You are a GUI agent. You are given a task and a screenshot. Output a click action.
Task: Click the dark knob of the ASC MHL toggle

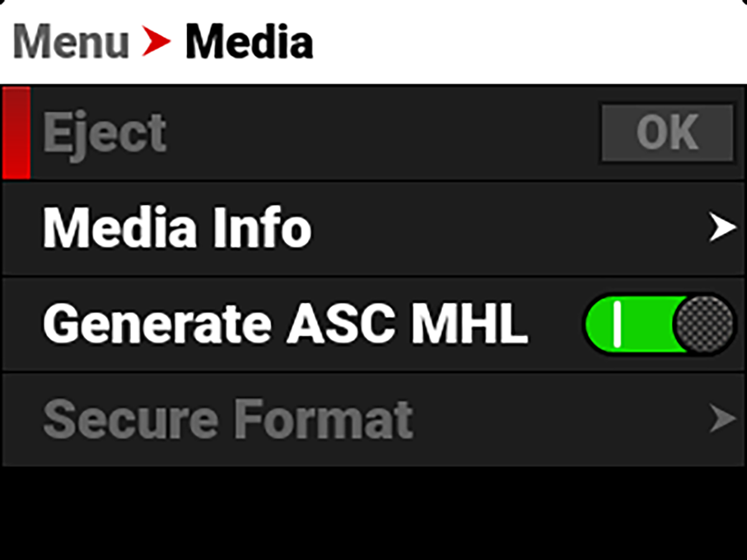pyautogui.click(x=704, y=325)
